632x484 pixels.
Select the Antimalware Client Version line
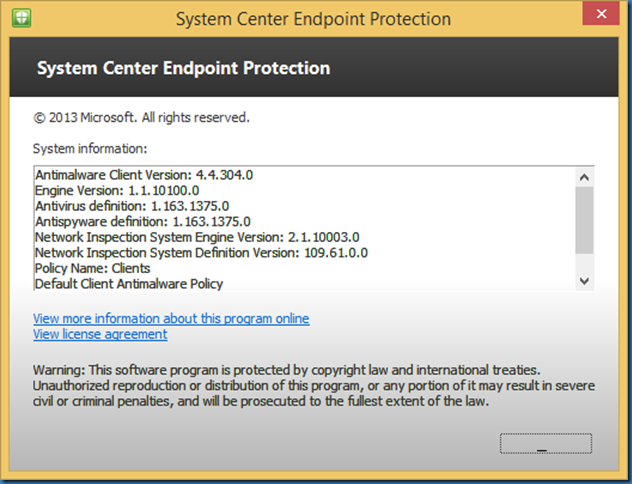[x=144, y=174]
